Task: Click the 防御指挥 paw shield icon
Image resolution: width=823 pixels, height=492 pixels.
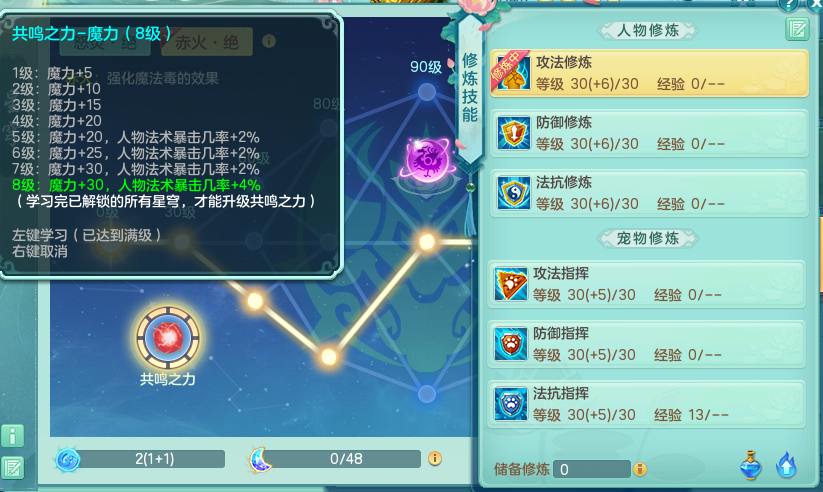Action: [511, 344]
